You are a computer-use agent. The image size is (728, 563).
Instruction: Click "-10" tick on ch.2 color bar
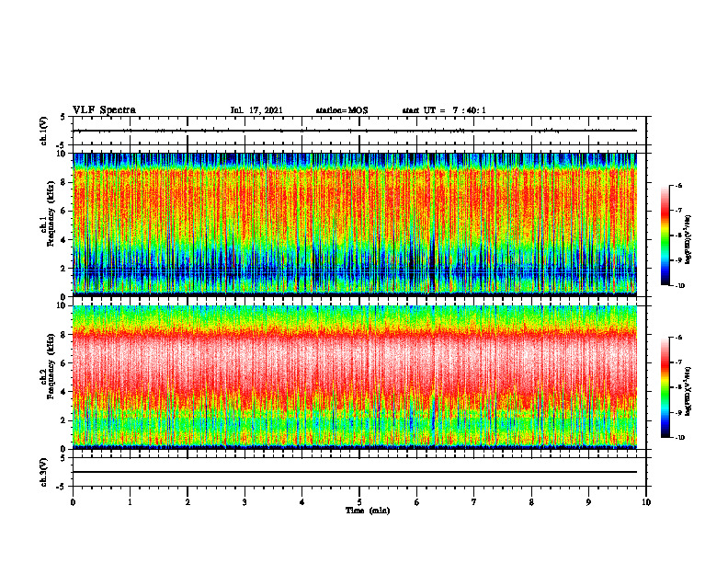click(x=679, y=438)
